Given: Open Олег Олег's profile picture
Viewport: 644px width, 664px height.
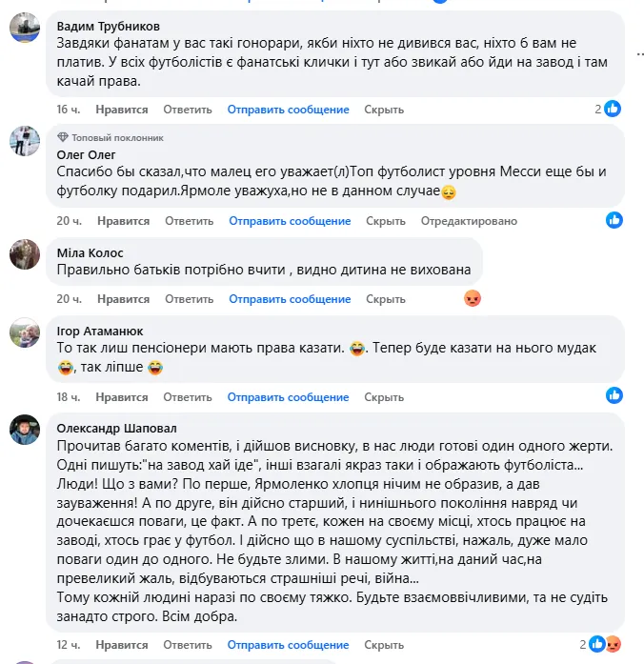Looking at the screenshot, I should click(25, 140).
